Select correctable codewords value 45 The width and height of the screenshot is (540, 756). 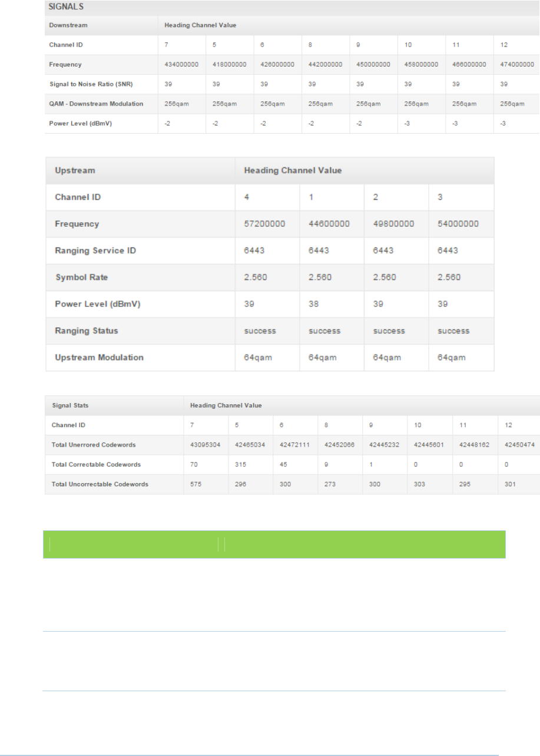tap(284, 464)
